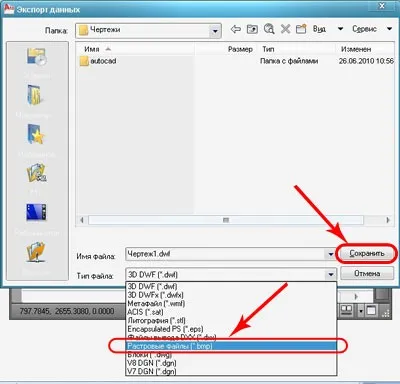This screenshot has width=400, height=384.
Task: Open the Имя файла dropdown arrow
Action: pos(331,254)
